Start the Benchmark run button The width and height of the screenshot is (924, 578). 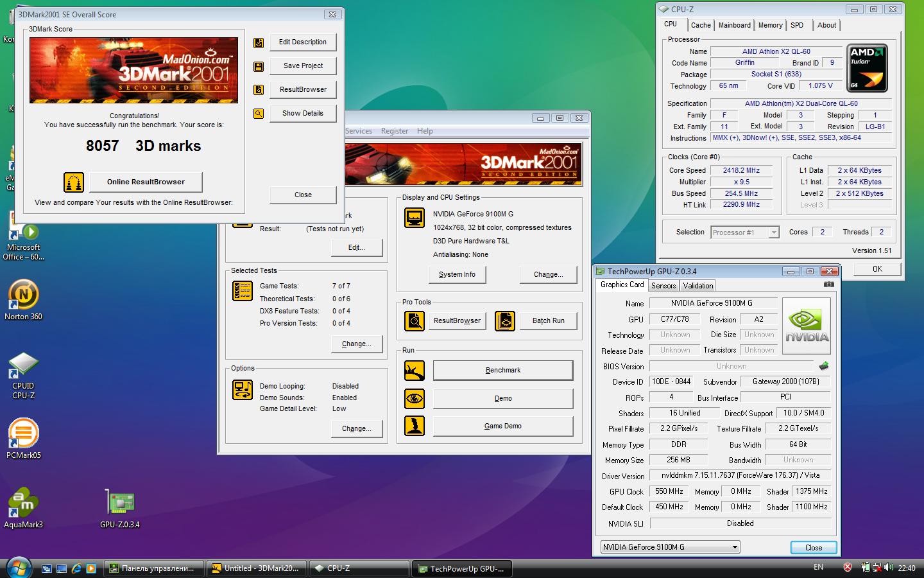tap(503, 371)
